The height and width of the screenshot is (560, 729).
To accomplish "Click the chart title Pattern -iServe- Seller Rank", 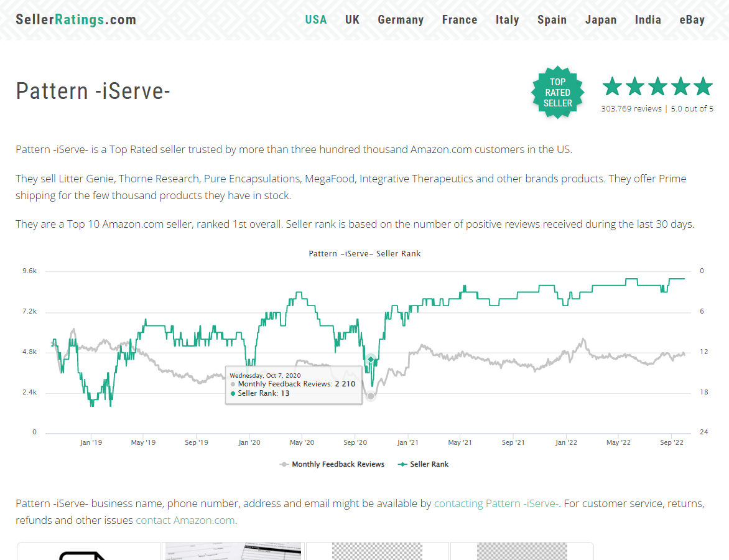I will pyautogui.click(x=364, y=253).
